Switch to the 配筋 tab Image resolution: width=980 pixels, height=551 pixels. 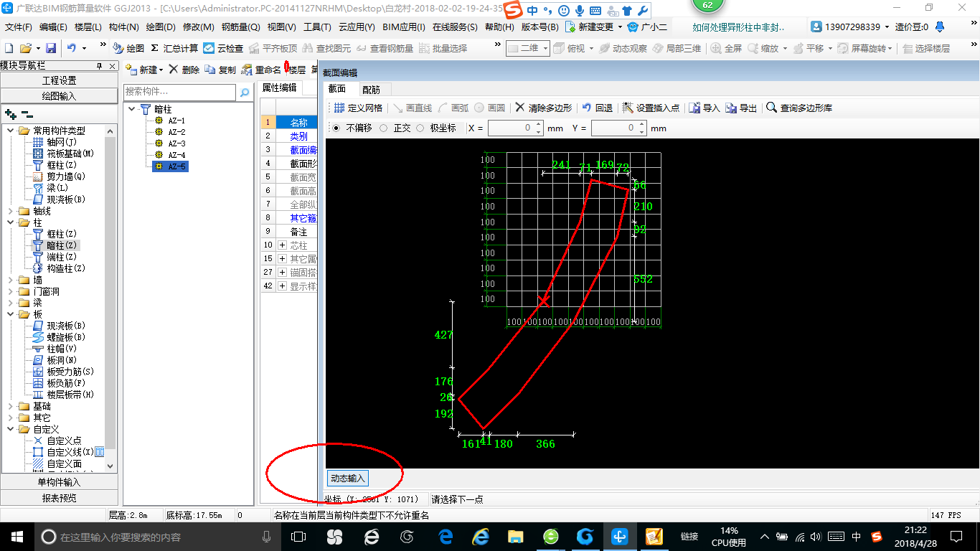tap(371, 89)
